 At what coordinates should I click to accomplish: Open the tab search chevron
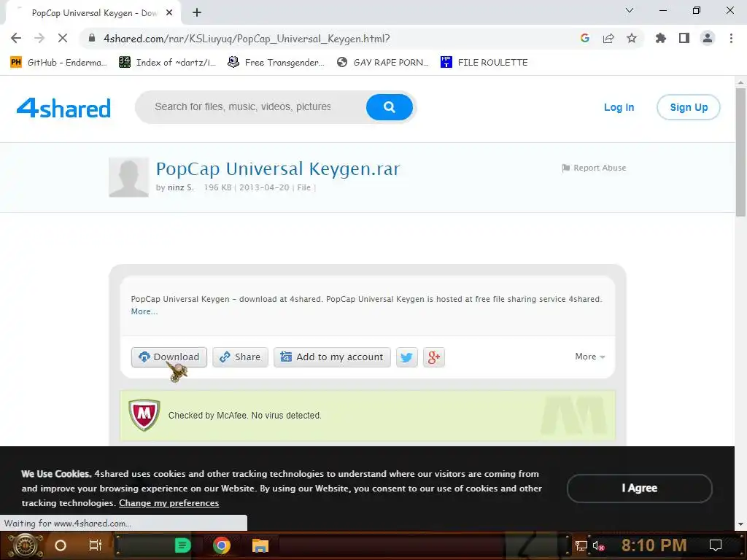[x=630, y=10]
